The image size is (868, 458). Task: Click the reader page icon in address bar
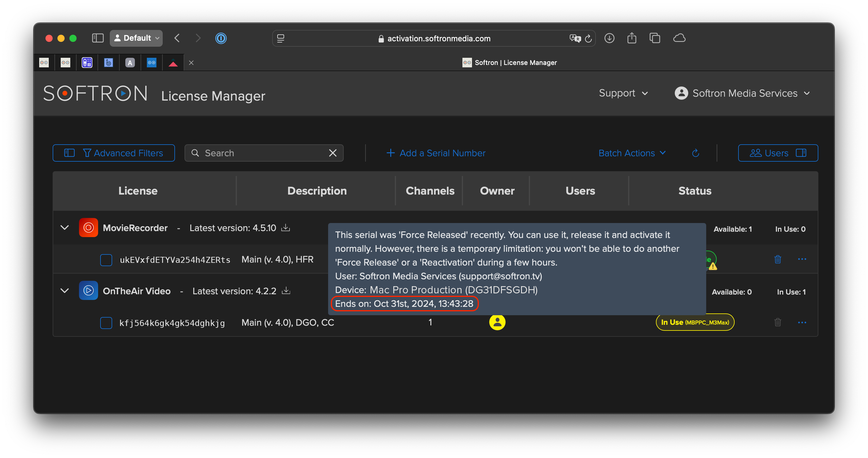[280, 38]
